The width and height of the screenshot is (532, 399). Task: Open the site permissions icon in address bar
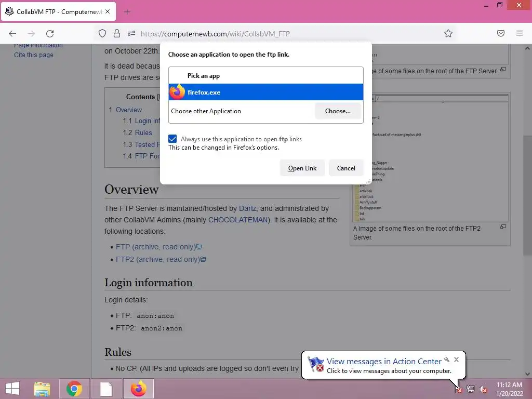point(131,33)
